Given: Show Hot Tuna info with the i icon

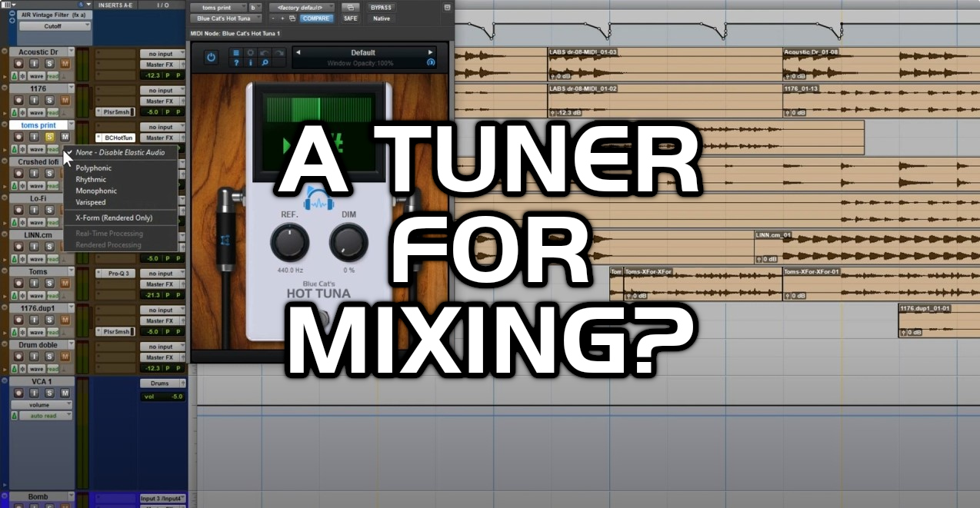Looking at the screenshot, I should tap(249, 63).
